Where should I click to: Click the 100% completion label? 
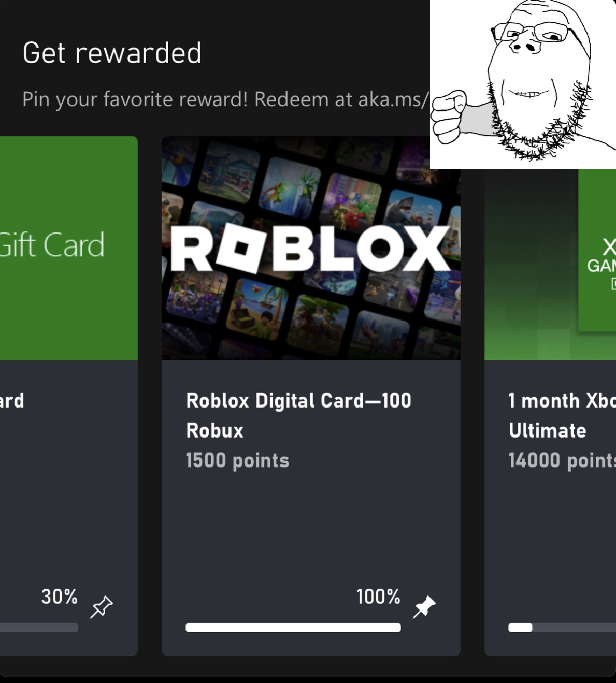pos(378,597)
